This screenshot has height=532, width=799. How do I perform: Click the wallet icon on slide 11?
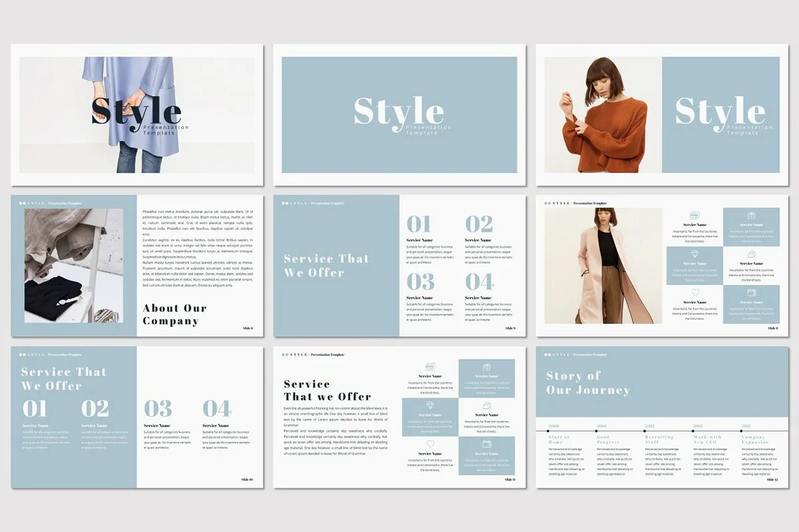pyautogui.click(x=487, y=443)
